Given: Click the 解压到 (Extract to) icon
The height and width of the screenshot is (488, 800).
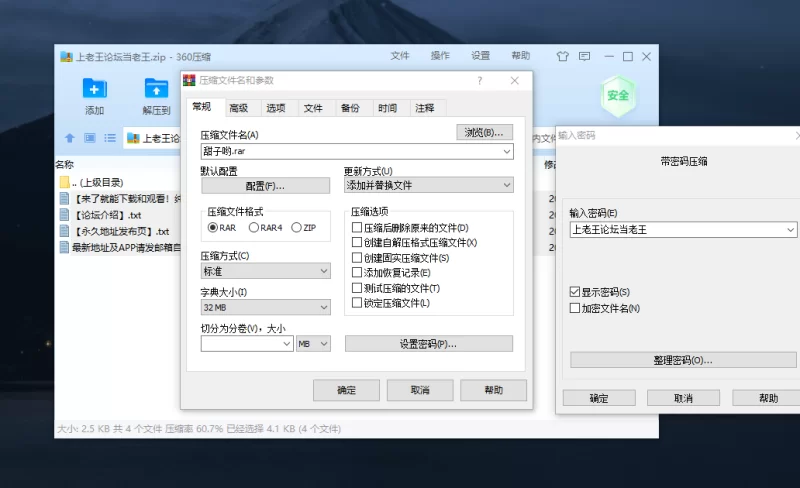Looking at the screenshot, I should [x=156, y=88].
